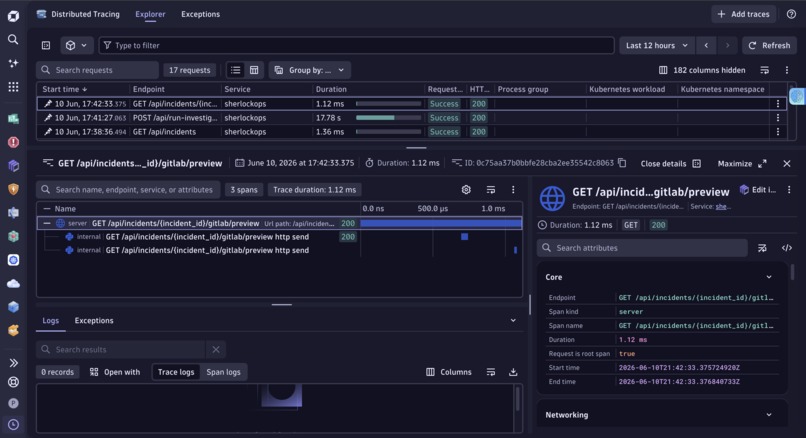The width and height of the screenshot is (806, 438).
Task: Expand the Networking section
Action: click(769, 415)
